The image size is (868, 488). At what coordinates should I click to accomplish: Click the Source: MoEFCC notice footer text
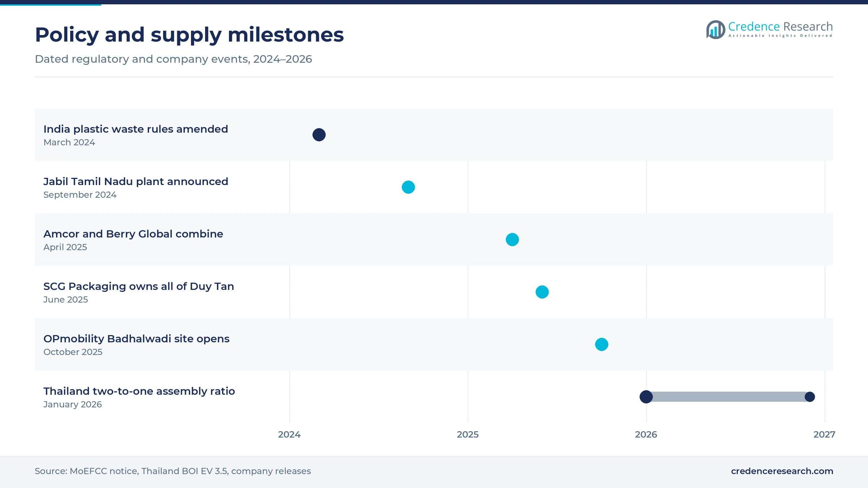point(173,471)
